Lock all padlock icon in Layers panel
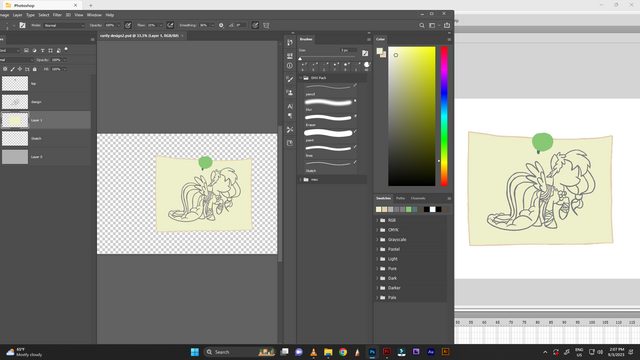This screenshot has height=360, width=640. (35, 69)
